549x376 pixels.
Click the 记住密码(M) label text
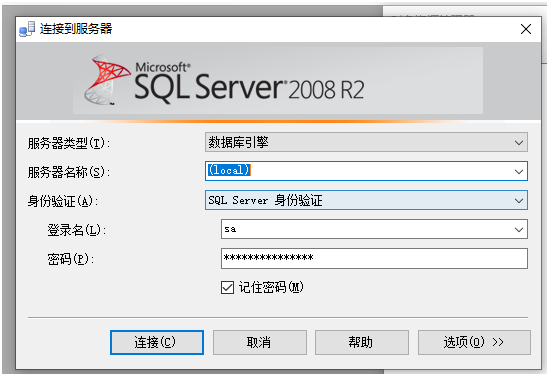[271, 287]
